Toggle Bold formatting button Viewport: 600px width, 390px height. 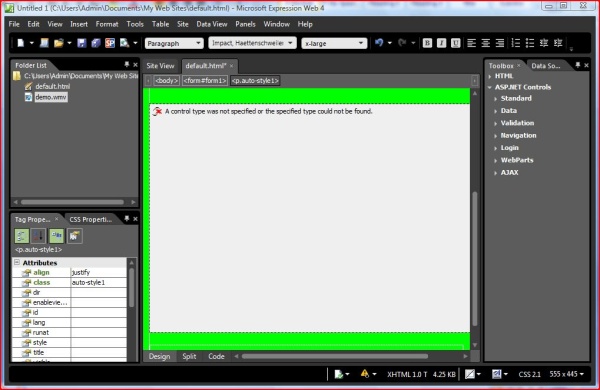point(427,43)
